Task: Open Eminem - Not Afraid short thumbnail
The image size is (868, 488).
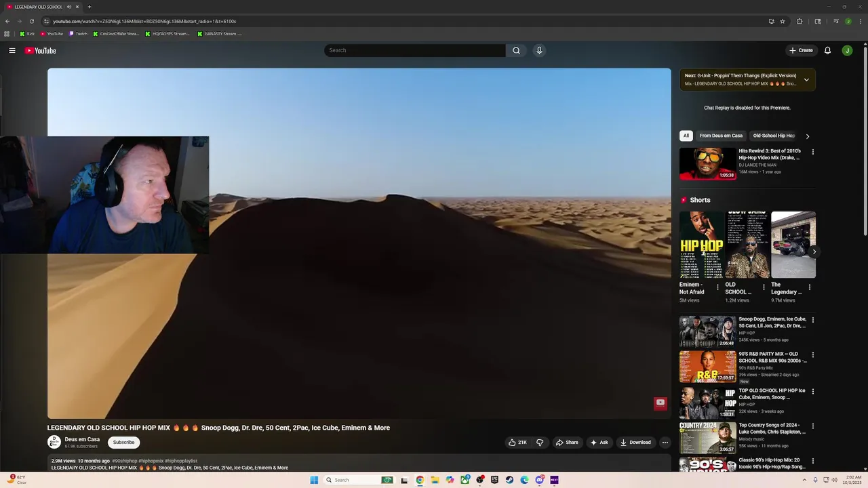Action: (701, 245)
